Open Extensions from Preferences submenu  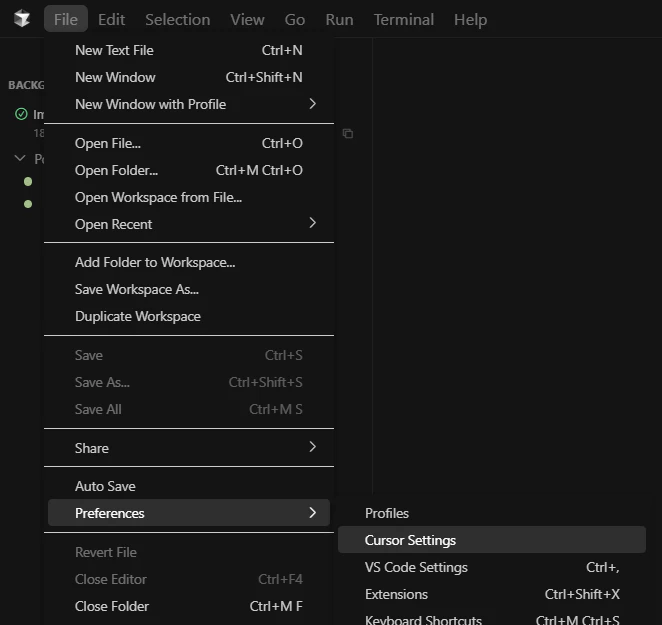492,594
